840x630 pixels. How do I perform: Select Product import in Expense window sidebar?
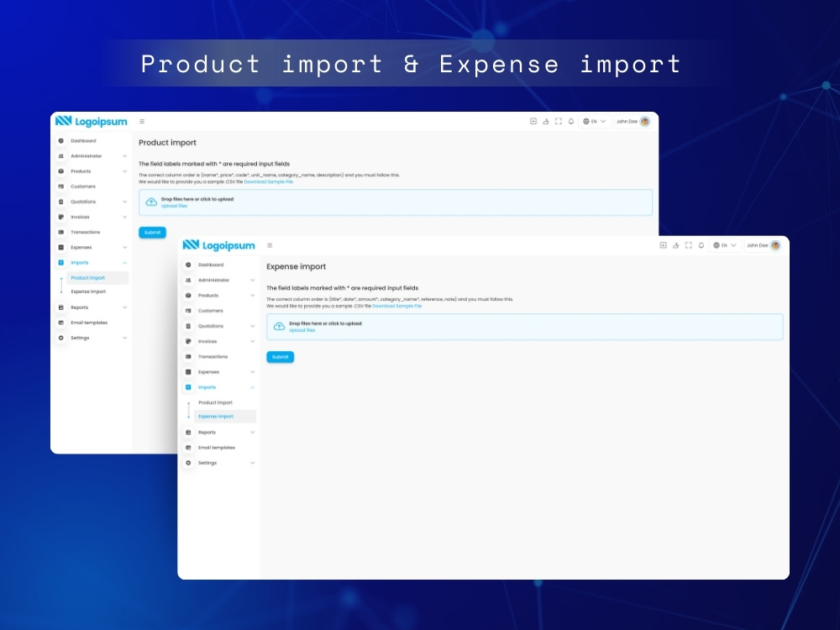click(215, 403)
